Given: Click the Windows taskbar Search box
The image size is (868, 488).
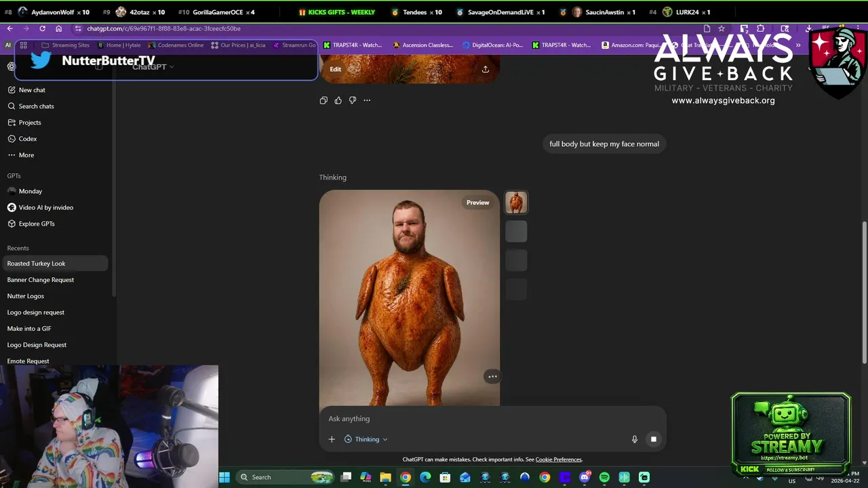Looking at the screenshot, I should coord(285,477).
